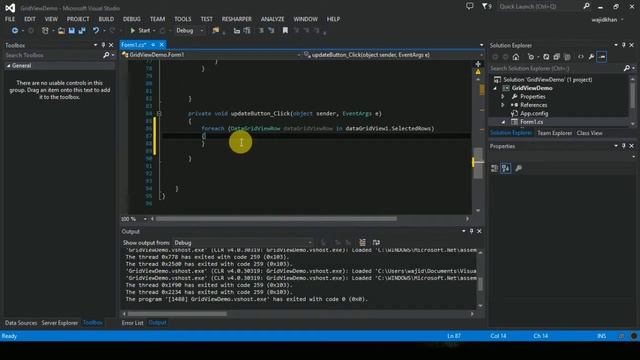Pin the Properties panel

click(624, 146)
